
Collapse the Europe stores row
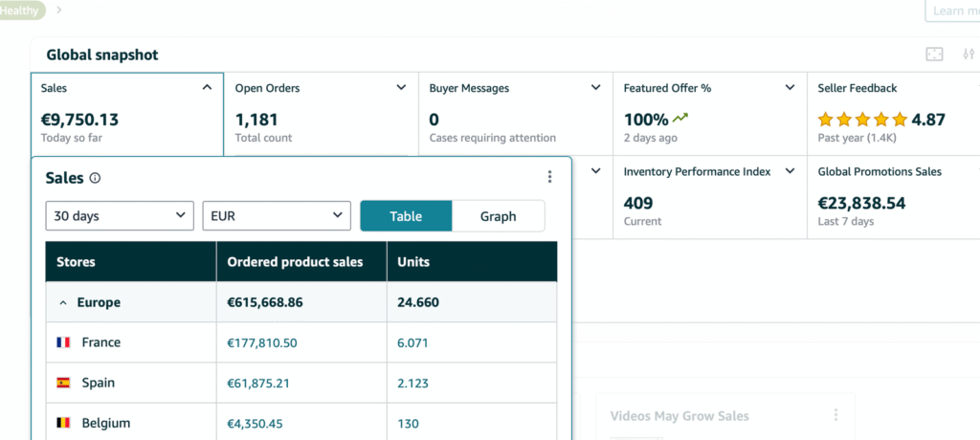pyautogui.click(x=63, y=302)
